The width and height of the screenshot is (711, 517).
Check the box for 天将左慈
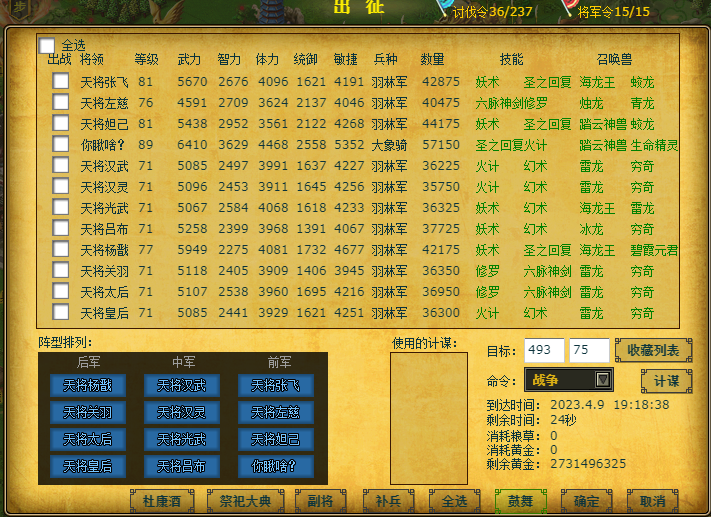click(60, 102)
